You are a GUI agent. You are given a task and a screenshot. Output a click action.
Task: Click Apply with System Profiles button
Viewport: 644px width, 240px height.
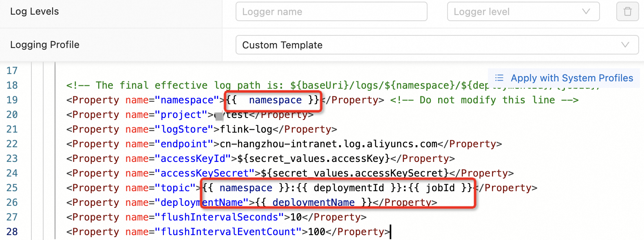pos(564,78)
